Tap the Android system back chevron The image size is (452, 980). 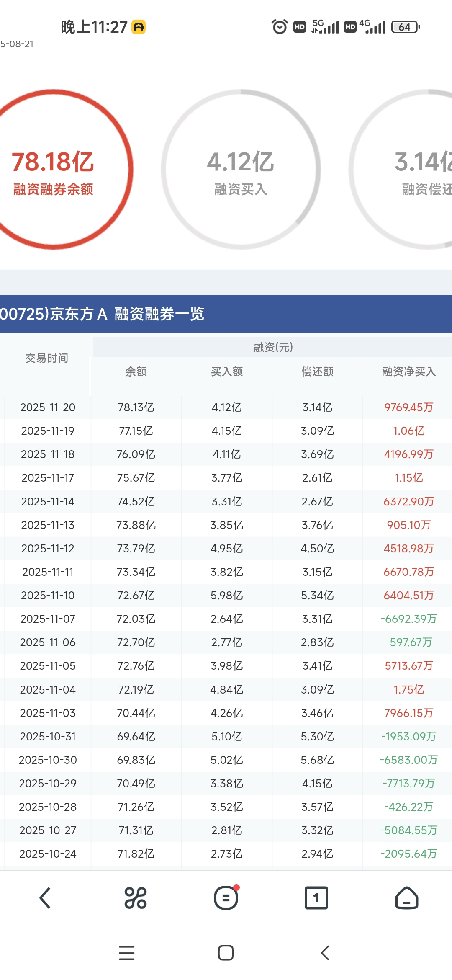pyautogui.click(x=325, y=953)
